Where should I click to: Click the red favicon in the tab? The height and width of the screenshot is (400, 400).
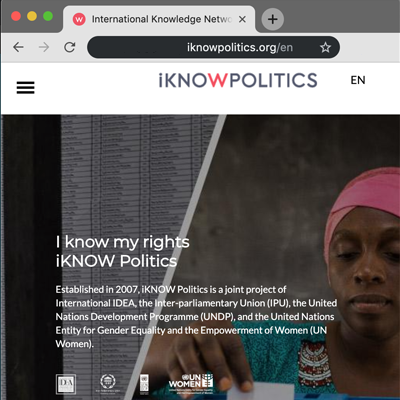(79, 19)
